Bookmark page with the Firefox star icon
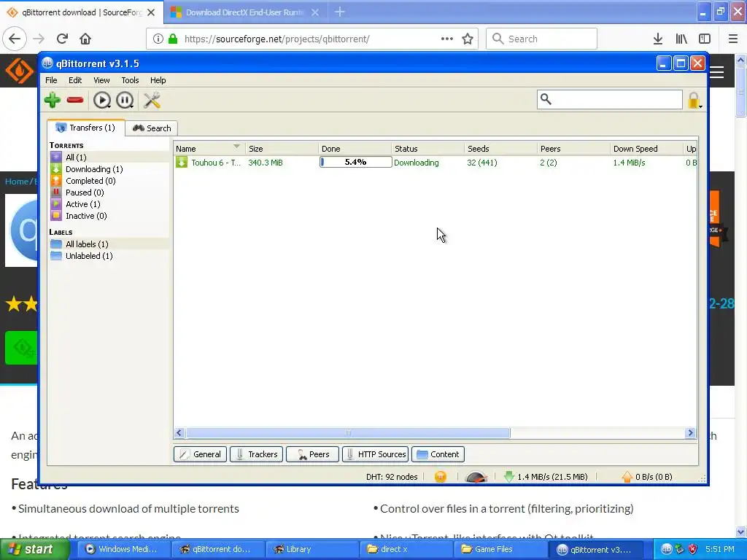The width and height of the screenshot is (747, 560). pos(468,39)
